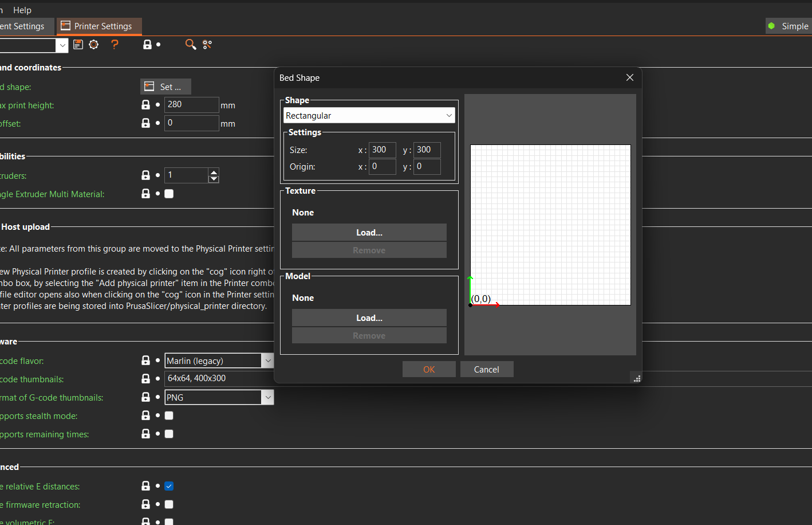
Task: Click lock icon beside Z offset field
Action: pyautogui.click(x=145, y=123)
